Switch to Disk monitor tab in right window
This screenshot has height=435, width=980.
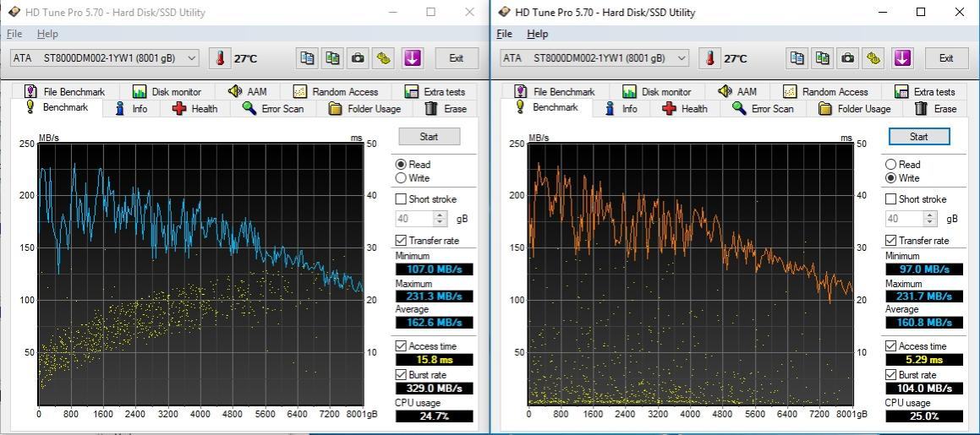657,92
